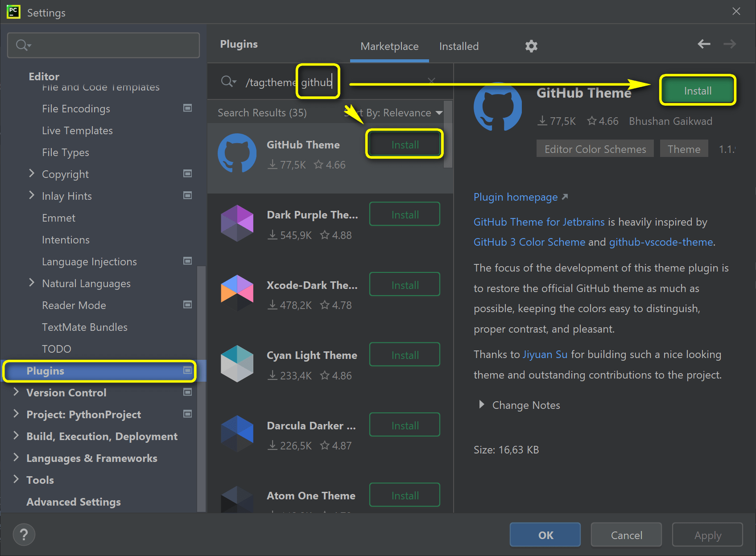Expand Build, Execution, Deployment section
Screen dimensions: 756x556
tap(16, 436)
